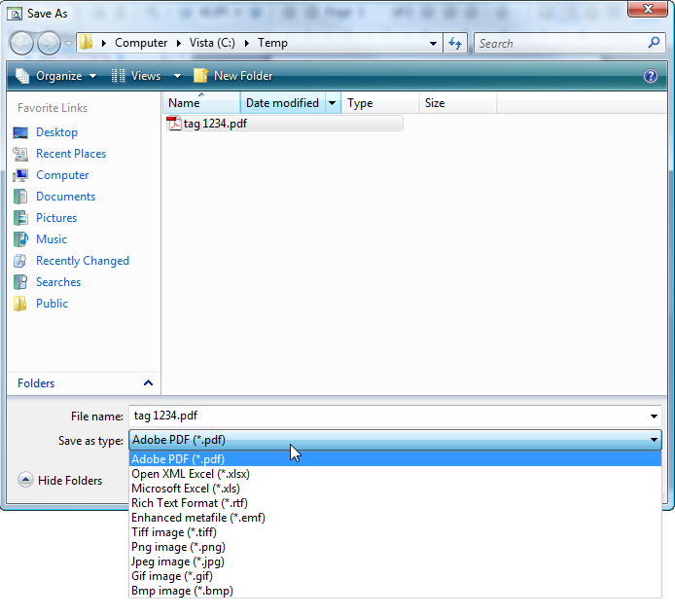Open the Public favorite link

pos(53,304)
